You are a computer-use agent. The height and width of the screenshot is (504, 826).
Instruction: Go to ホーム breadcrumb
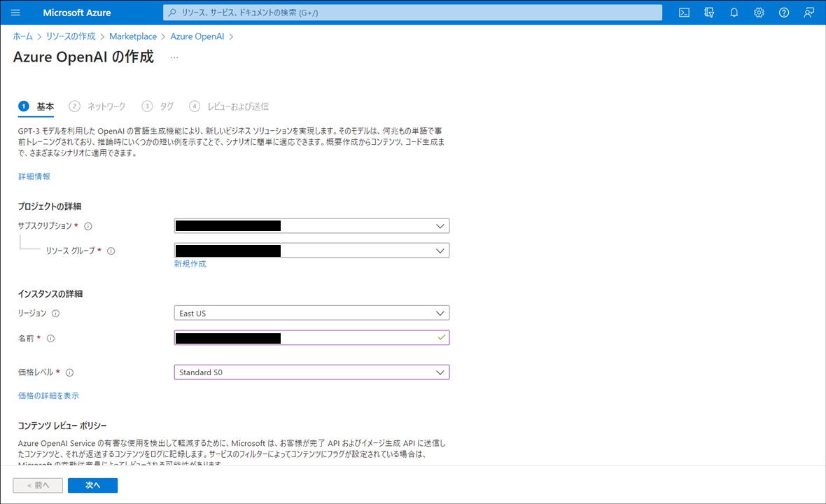pyautogui.click(x=22, y=36)
